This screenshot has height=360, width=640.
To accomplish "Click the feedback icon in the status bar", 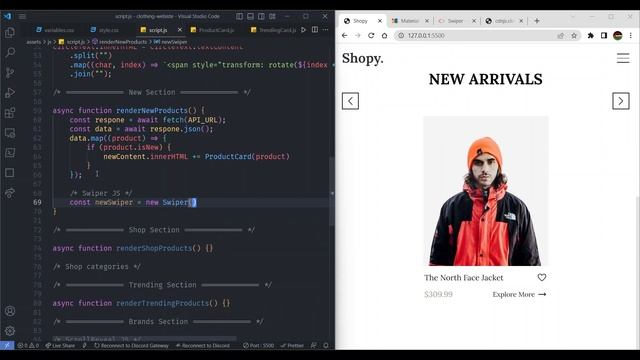I will [x=313, y=345].
